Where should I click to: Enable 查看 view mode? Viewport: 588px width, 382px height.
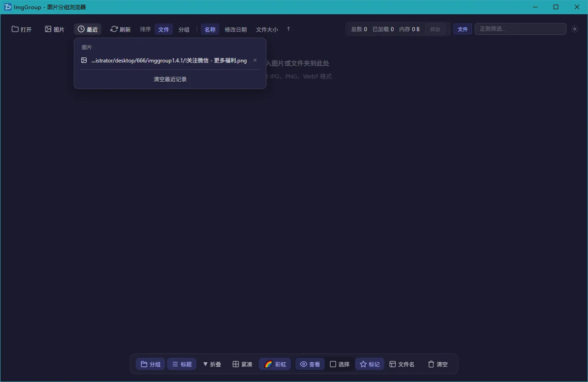click(310, 364)
